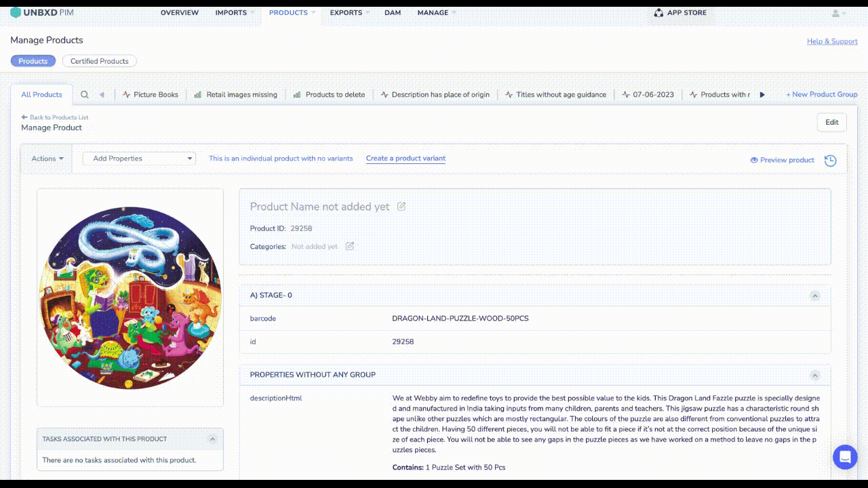The width and height of the screenshot is (868, 488).
Task: Click the edit pencil next to Product Name
Action: [x=401, y=206]
